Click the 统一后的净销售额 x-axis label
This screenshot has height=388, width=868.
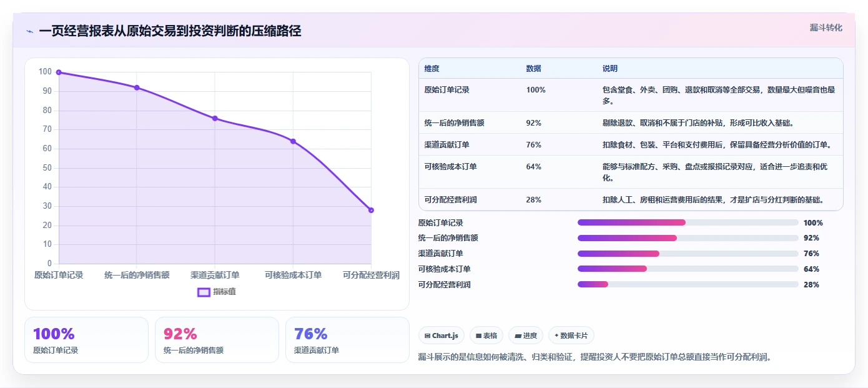click(137, 275)
